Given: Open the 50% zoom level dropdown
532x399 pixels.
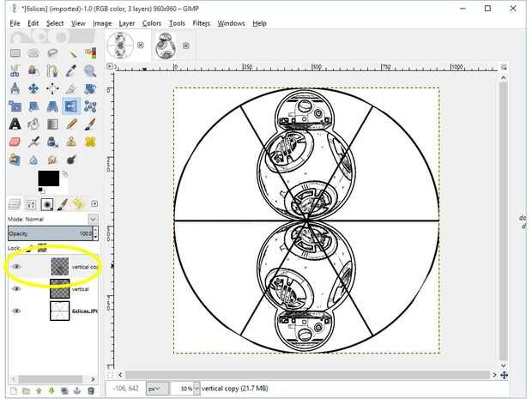Looking at the screenshot, I should point(196,389).
